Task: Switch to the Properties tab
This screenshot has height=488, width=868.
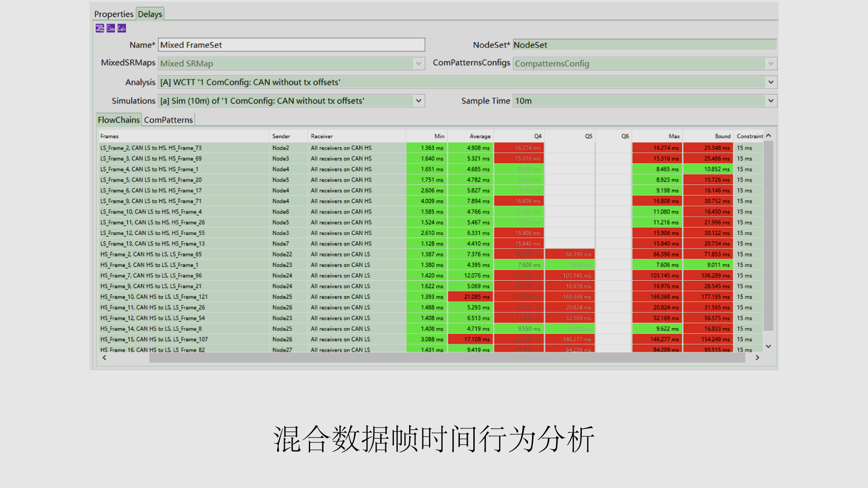Action: (113, 14)
